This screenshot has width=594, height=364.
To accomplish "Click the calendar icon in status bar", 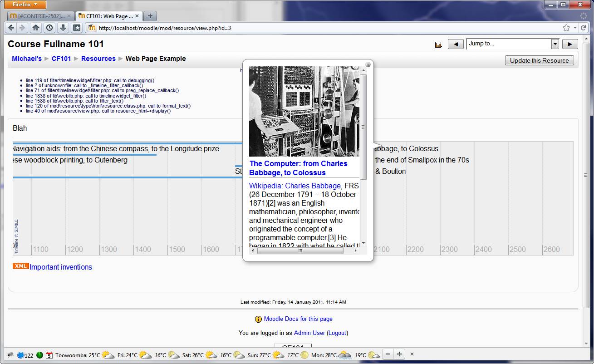I will 49,355.
